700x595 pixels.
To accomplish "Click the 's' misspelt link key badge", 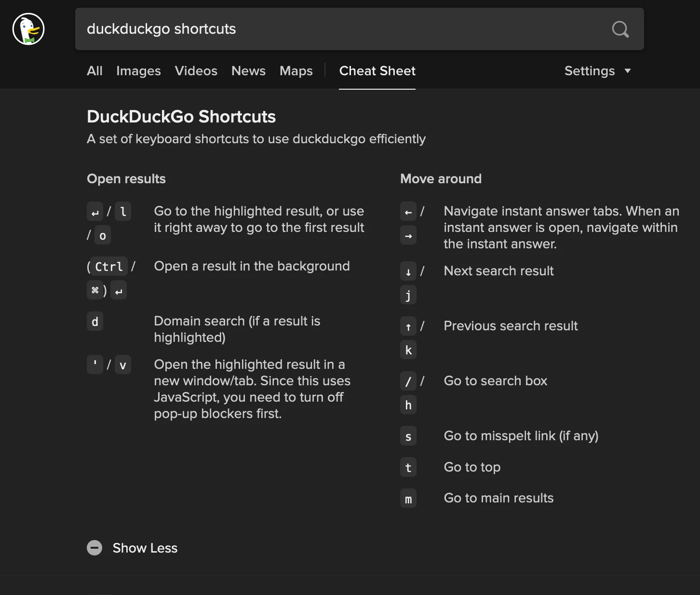I will pos(408,436).
